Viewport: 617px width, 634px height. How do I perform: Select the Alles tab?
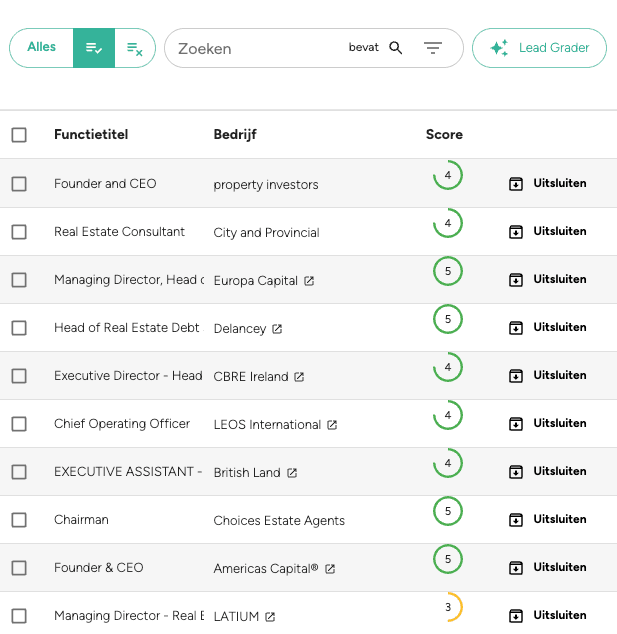tap(42, 47)
